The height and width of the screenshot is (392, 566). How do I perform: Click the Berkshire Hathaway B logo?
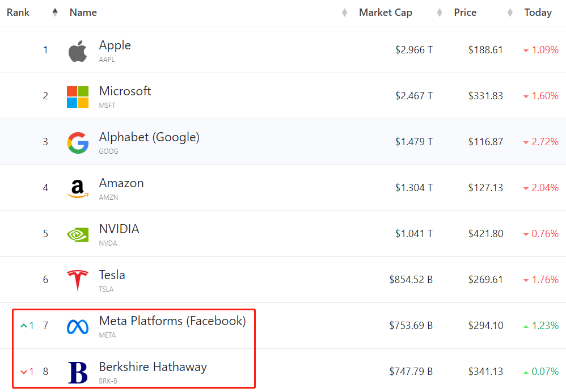[78, 372]
